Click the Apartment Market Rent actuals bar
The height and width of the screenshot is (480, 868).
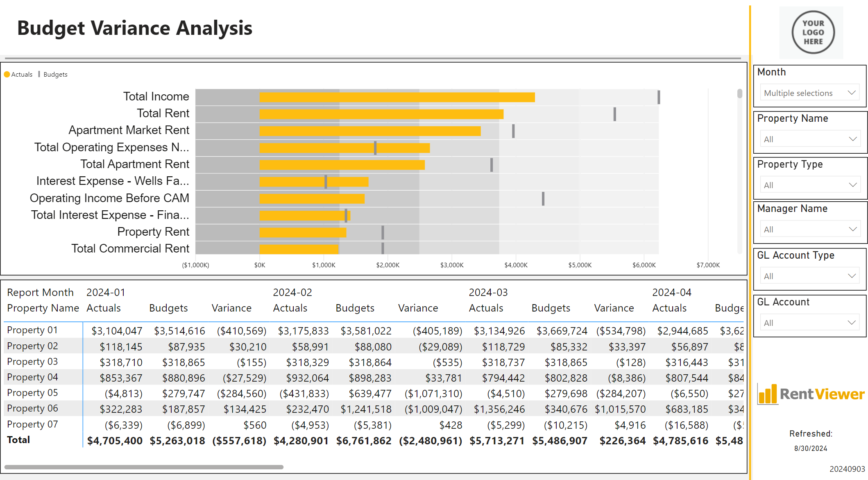tap(369, 131)
